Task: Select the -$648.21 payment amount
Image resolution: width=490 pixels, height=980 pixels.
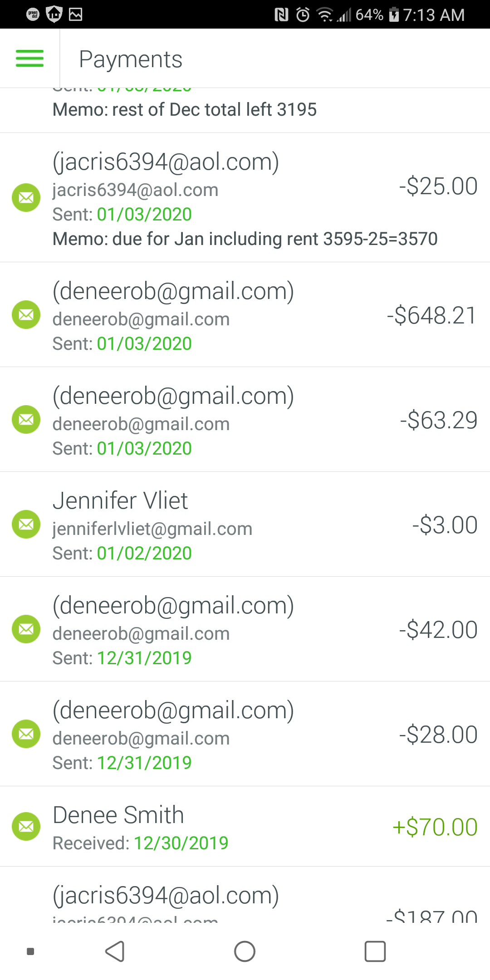Action: coord(431,315)
